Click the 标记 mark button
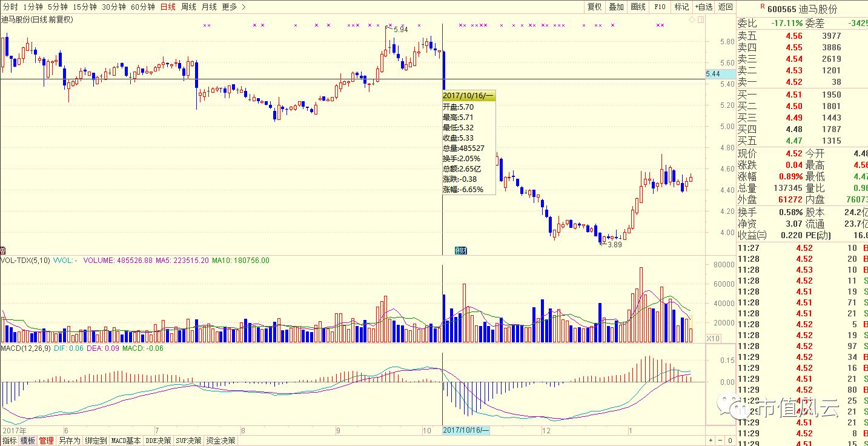The width and height of the screenshot is (868, 446). [682, 7]
